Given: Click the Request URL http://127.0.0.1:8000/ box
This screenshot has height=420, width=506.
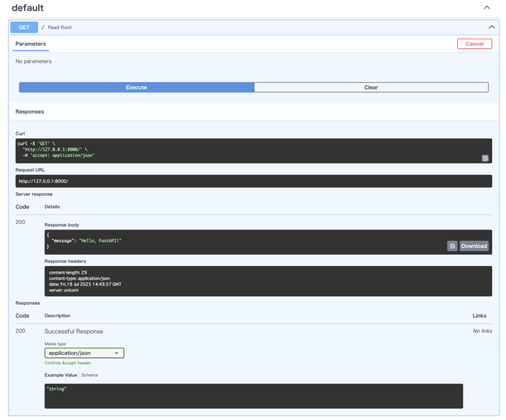Looking at the screenshot, I should (x=253, y=181).
